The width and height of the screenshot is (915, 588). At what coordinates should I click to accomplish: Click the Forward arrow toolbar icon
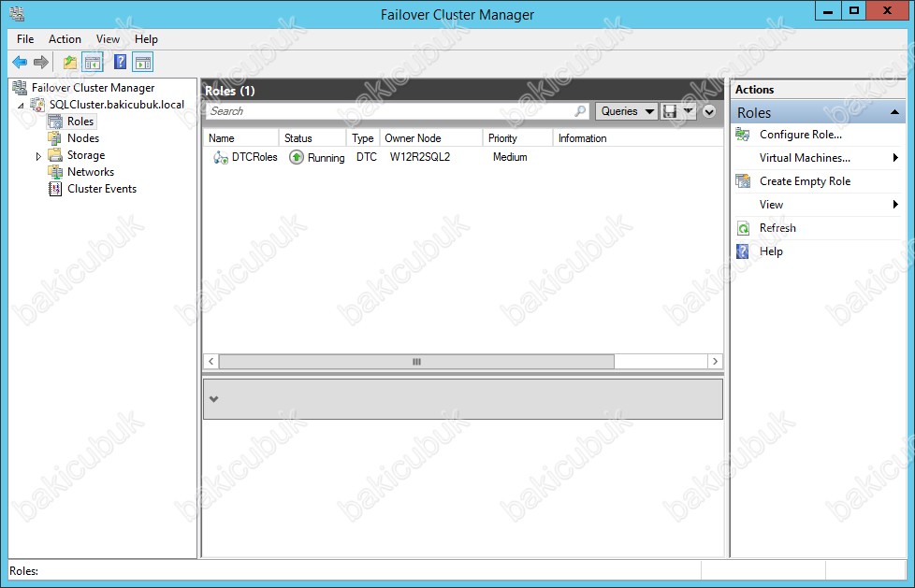tap(41, 62)
